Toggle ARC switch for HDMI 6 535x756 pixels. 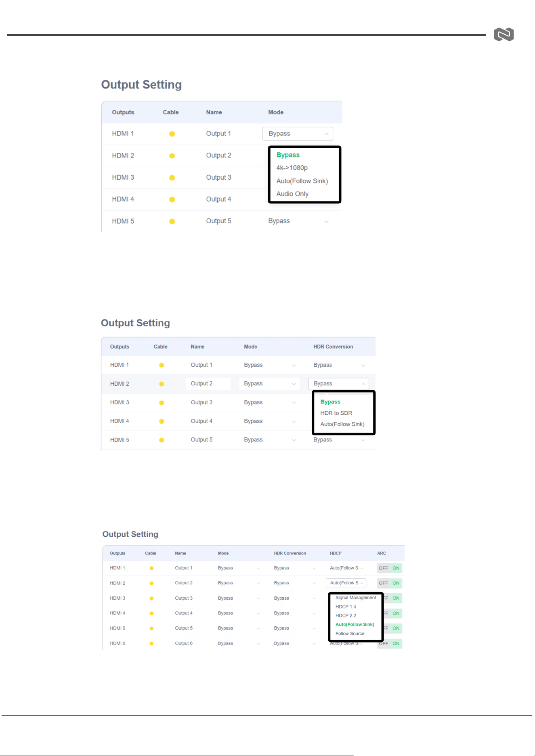point(390,644)
